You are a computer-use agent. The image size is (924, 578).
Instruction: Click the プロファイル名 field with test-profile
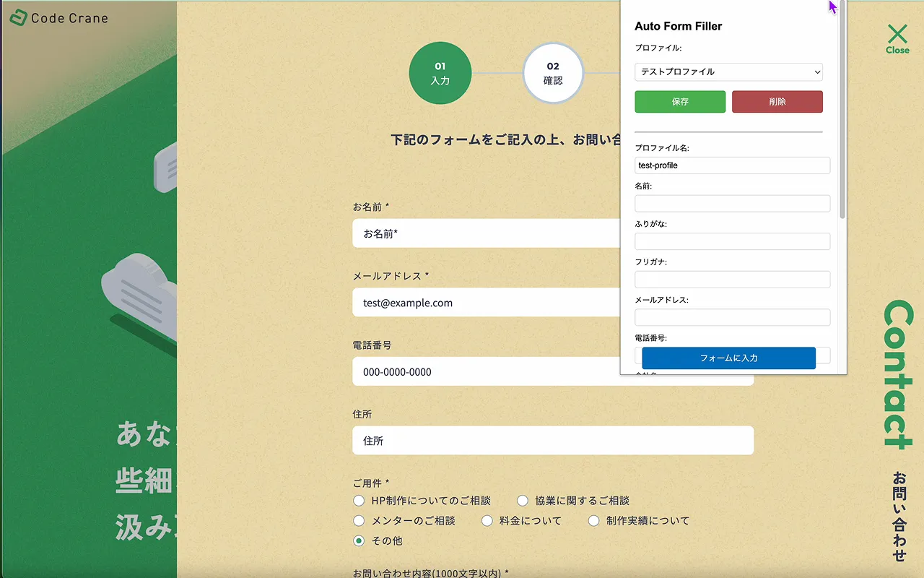732,165
